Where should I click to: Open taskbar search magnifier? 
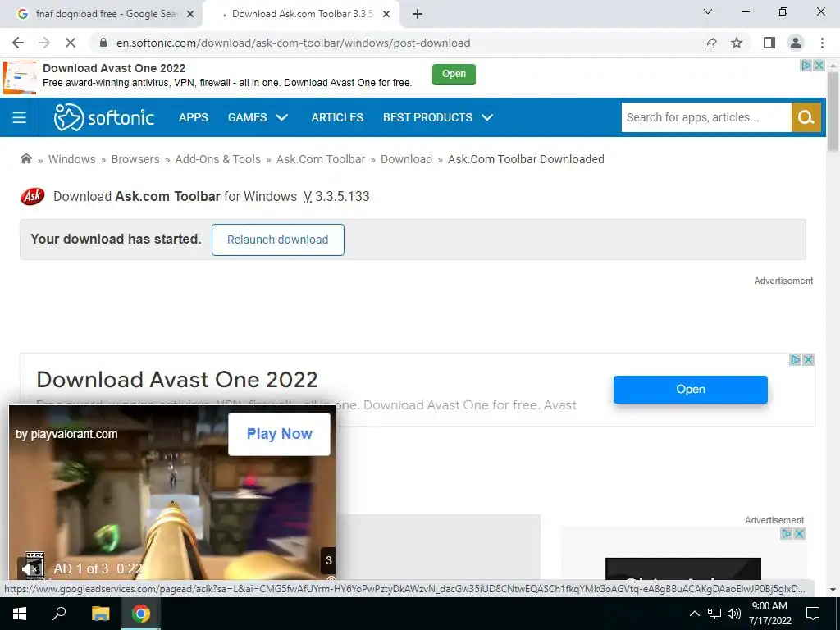point(59,614)
